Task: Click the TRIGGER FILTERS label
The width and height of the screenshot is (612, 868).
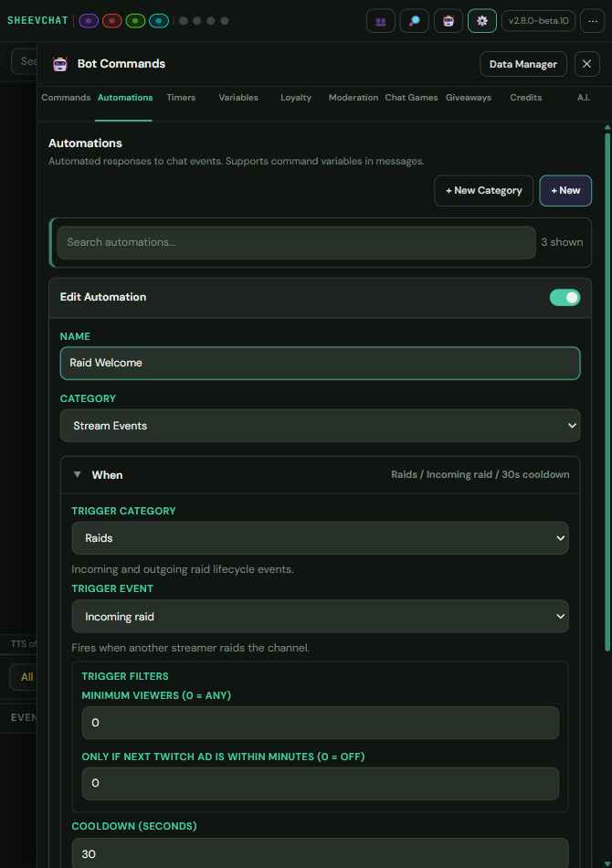Action: [125, 676]
